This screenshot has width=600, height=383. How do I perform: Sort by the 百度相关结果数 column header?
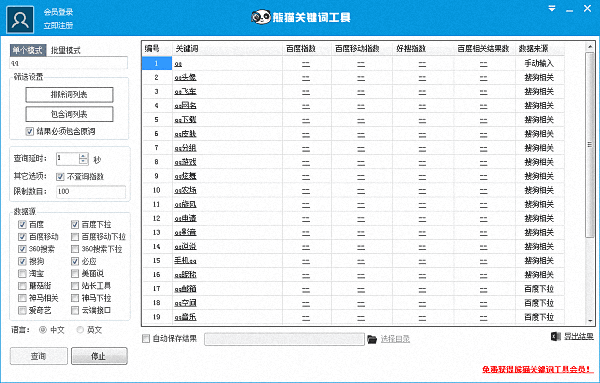tap(484, 49)
